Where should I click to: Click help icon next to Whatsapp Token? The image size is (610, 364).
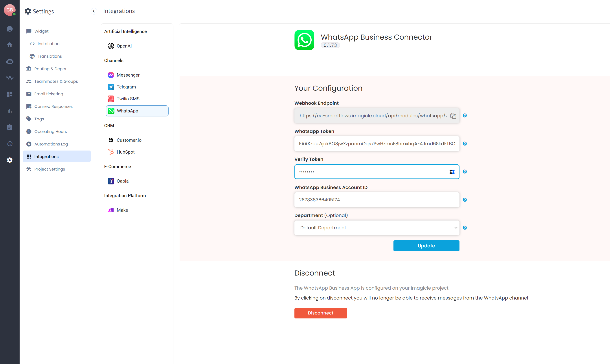[465, 144]
